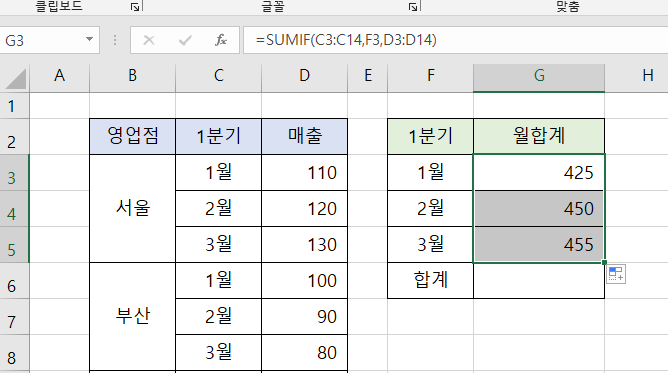Image resolution: width=668 pixels, height=373 pixels.
Task: Click the sales value 80
Action: click(x=305, y=353)
